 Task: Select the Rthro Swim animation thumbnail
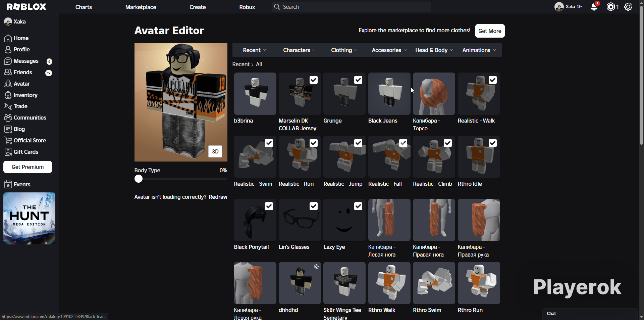point(434,283)
